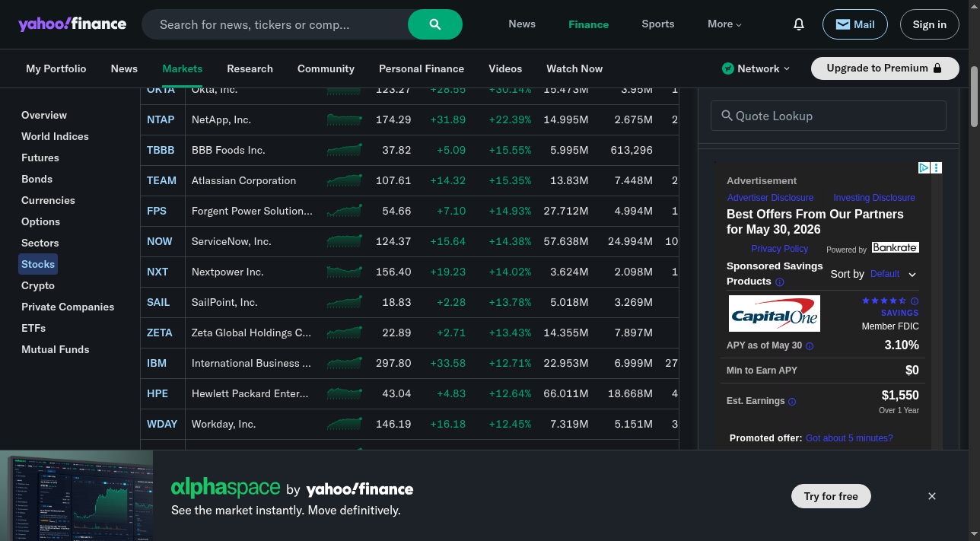Click the Try for free button
Screen dimensions: 980x541
coord(831,496)
